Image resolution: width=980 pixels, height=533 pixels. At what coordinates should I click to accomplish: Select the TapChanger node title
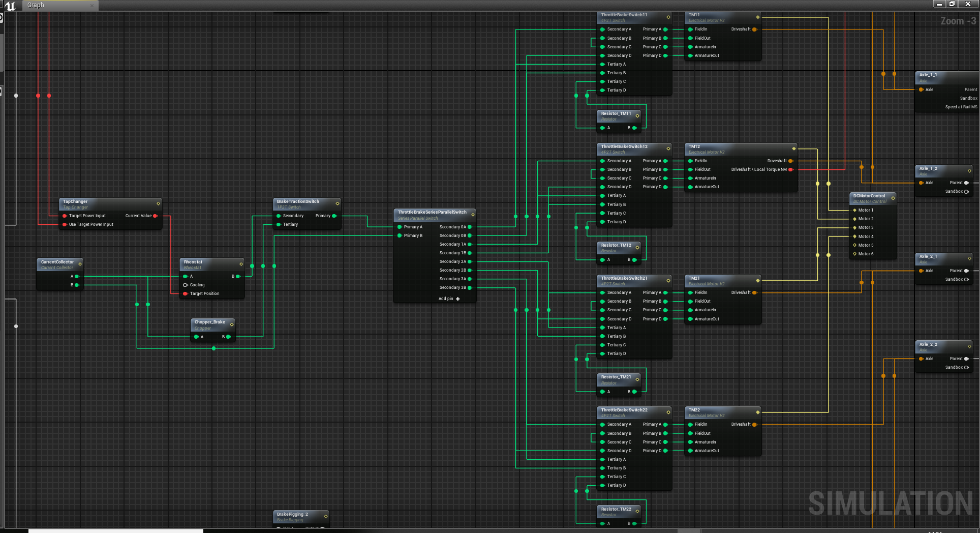pyautogui.click(x=75, y=201)
